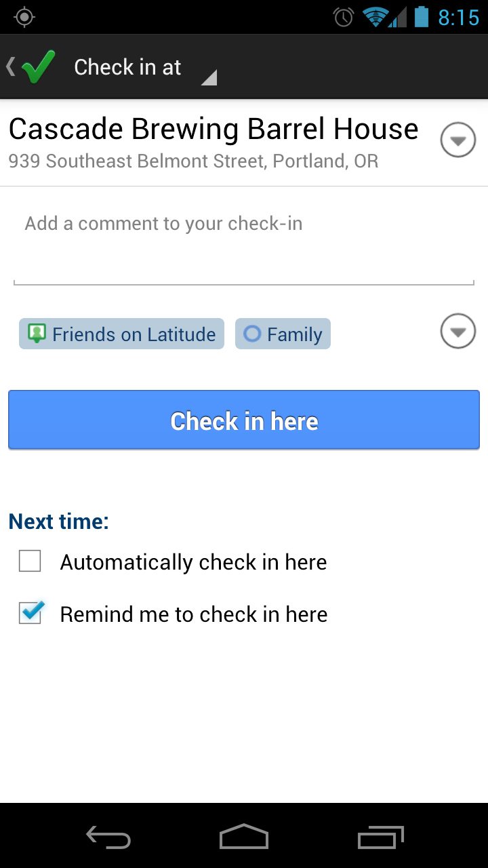Enable Automatically check in here checkbox
This screenshot has width=488, height=868.
pos(30,561)
